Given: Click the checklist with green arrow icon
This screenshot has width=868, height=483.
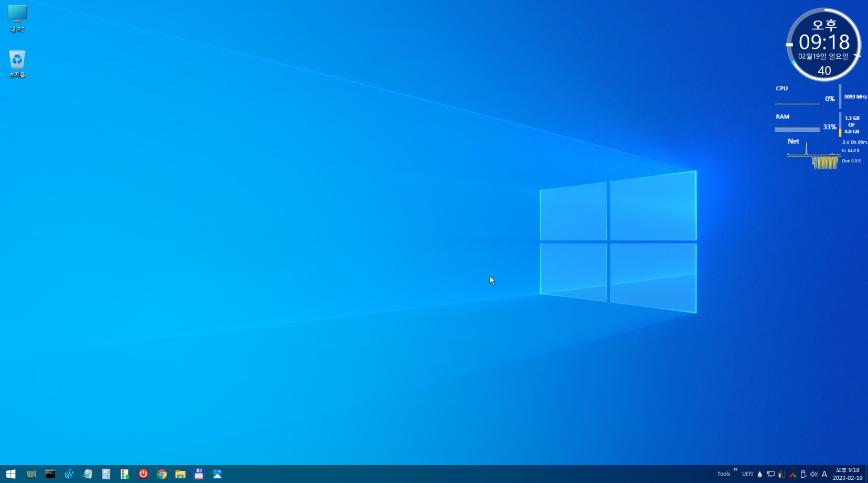Looking at the screenshot, I should point(124,474).
